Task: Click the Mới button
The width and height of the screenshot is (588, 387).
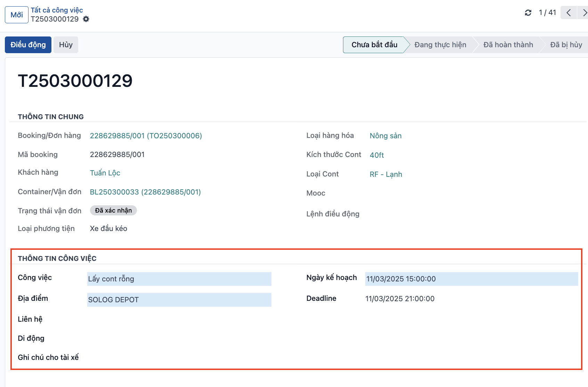Action: coord(17,15)
